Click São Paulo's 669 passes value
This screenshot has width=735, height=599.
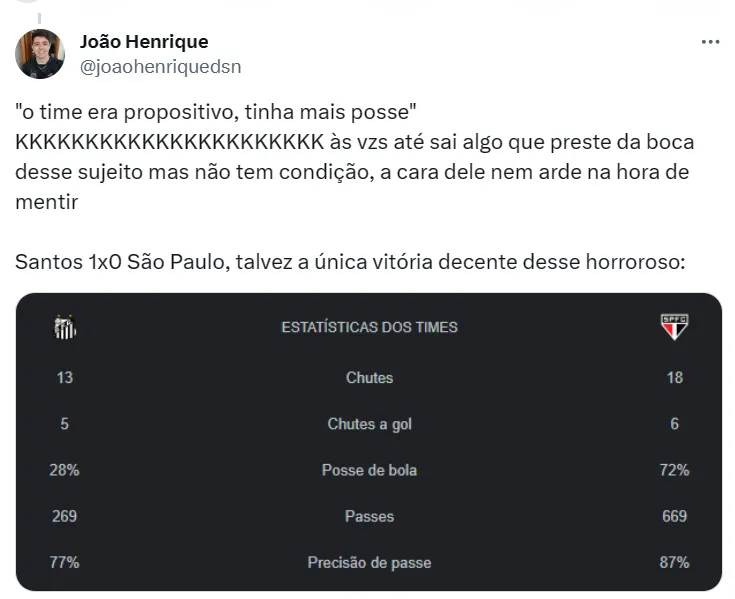674,516
